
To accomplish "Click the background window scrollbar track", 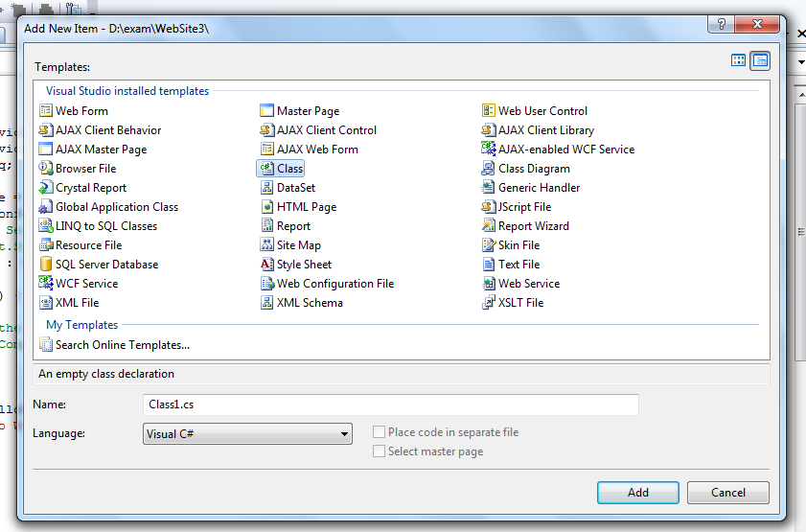I will [x=800, y=231].
